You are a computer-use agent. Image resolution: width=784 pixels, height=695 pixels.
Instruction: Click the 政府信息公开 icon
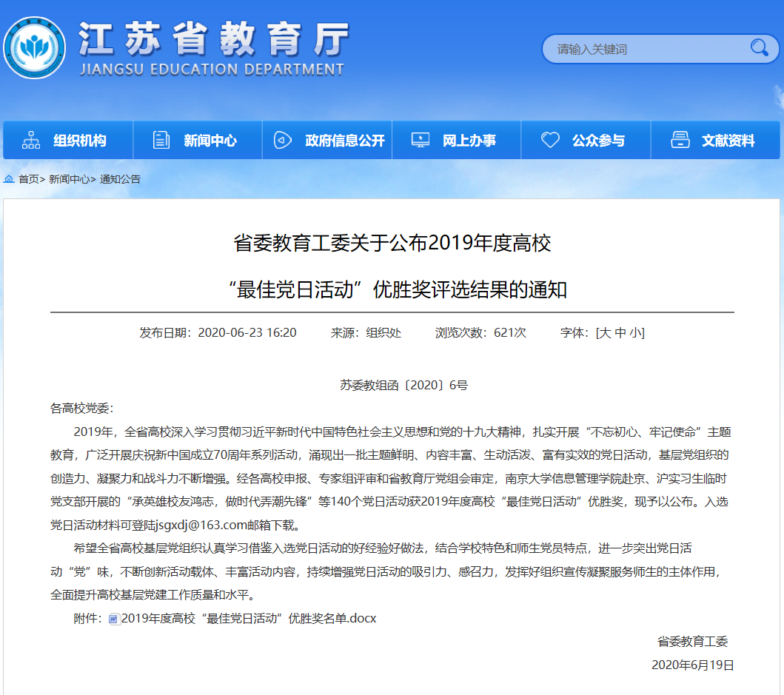click(x=283, y=140)
